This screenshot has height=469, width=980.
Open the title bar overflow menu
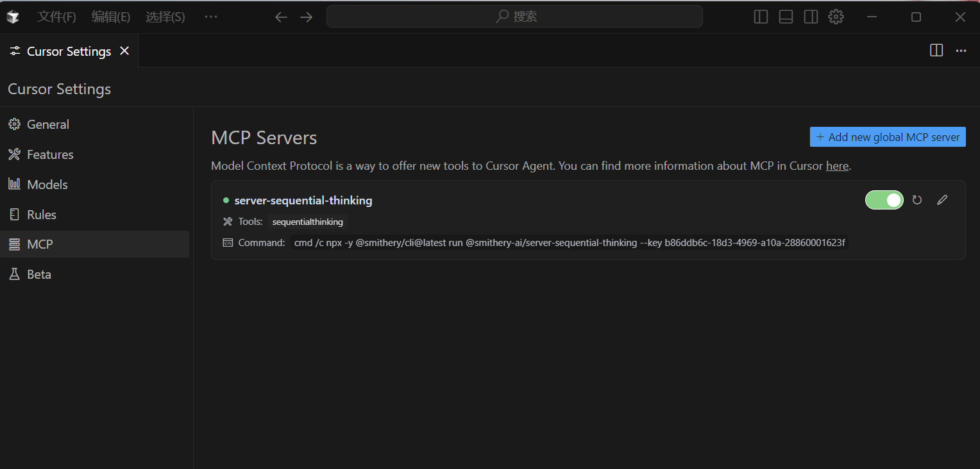(x=211, y=17)
